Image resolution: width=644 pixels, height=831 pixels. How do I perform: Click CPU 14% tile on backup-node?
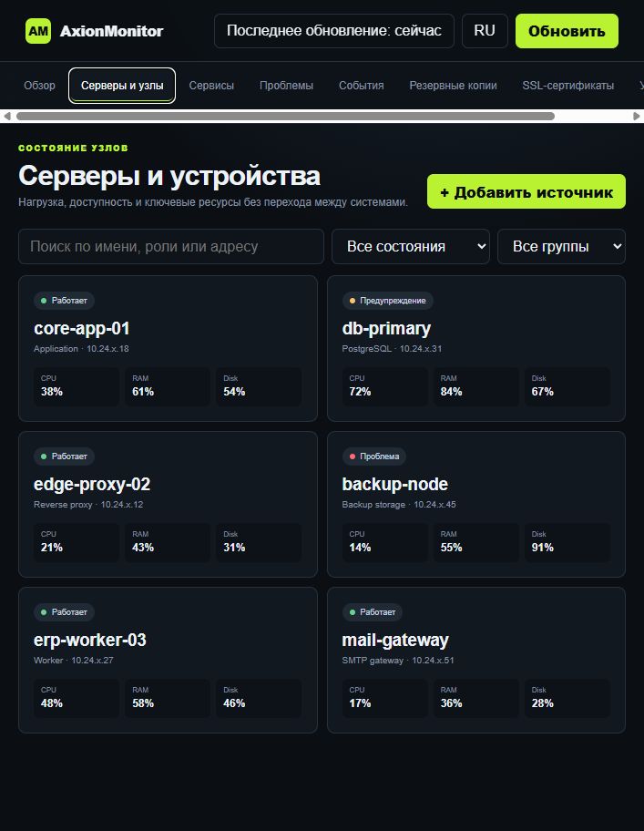point(385,542)
